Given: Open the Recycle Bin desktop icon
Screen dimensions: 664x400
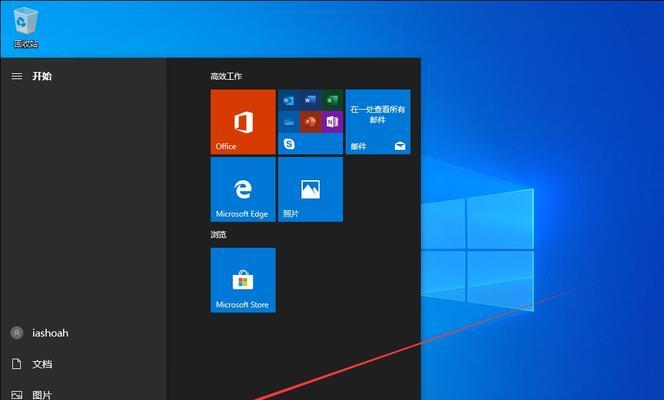Looking at the screenshot, I should [26, 26].
